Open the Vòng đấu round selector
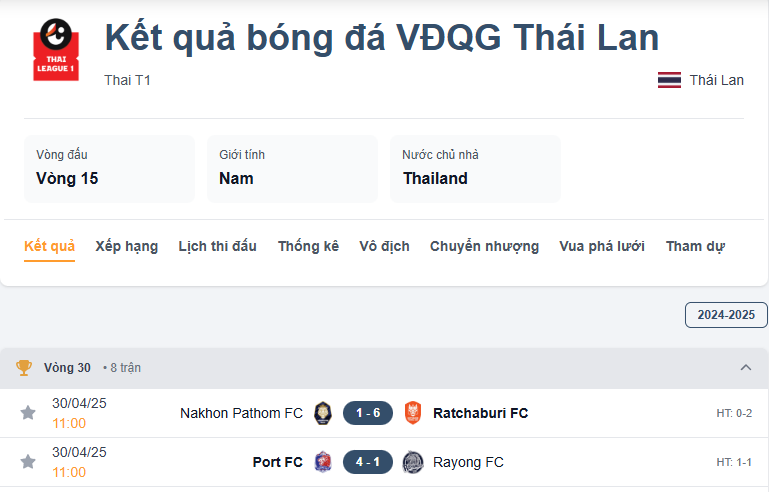The image size is (769, 492). 109,169
